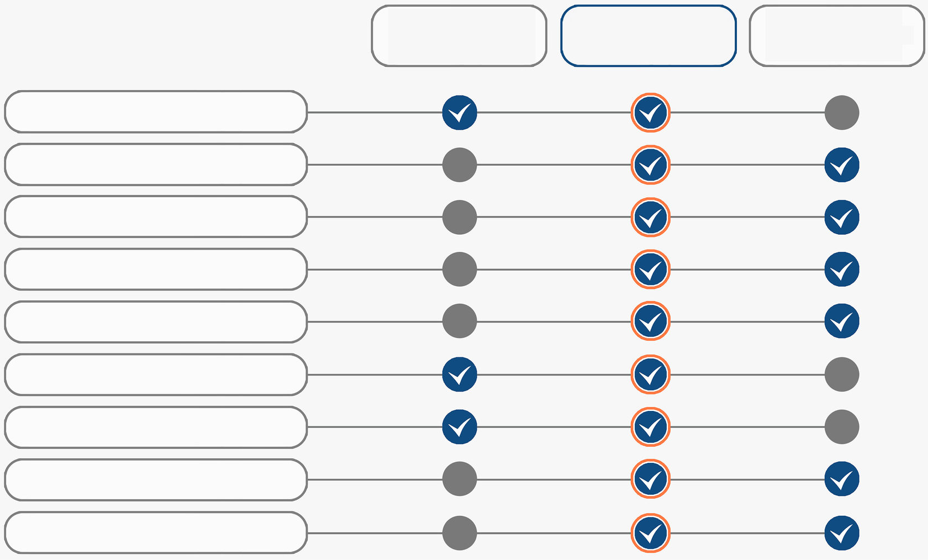This screenshot has height=560, width=928.
Task: Click first row checkmark in left column
Action: tap(460, 113)
